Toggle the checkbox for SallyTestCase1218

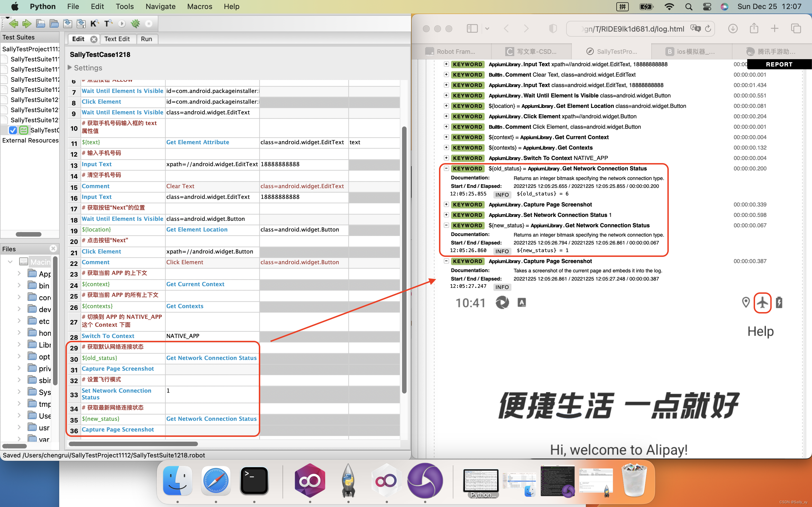point(13,130)
